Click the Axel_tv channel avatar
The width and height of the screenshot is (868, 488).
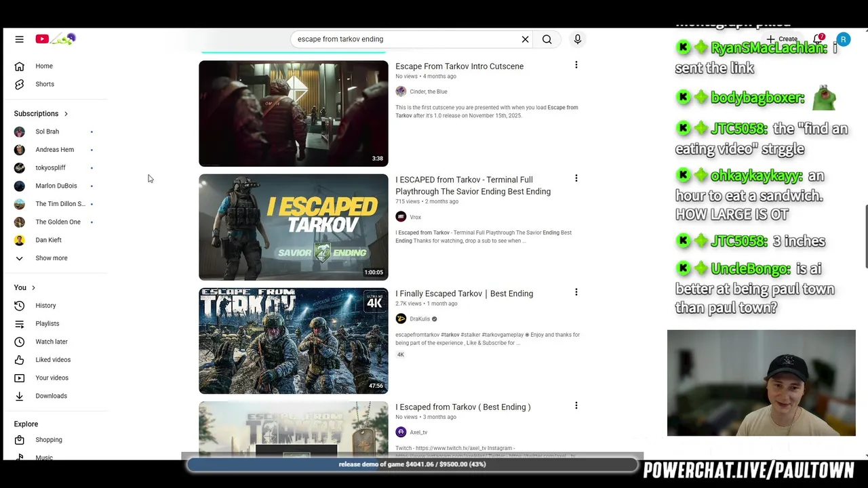pos(401,432)
